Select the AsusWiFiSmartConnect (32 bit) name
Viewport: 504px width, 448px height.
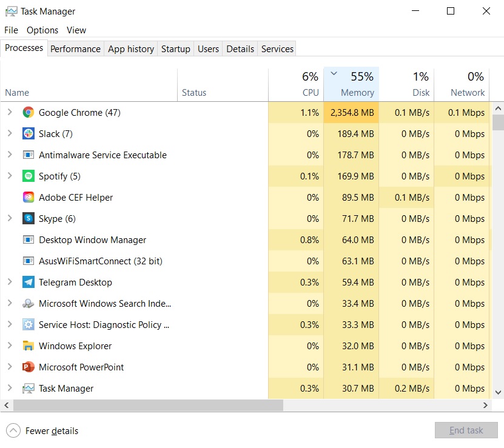click(x=101, y=261)
